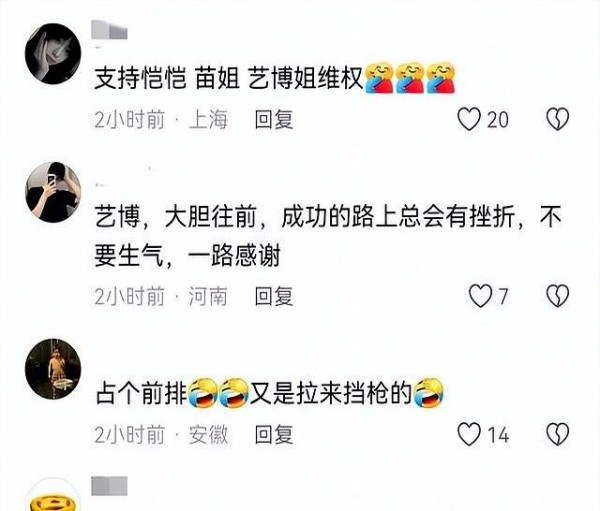This screenshot has width=600, height=511.
Task: Like the 艺博 大胆往前 comment
Action: click(480, 296)
